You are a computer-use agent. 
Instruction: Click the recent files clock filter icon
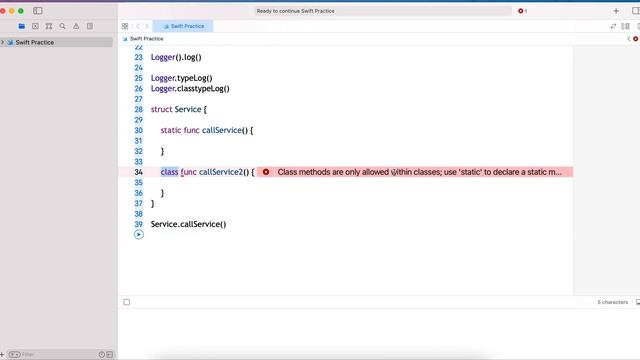pos(102,354)
